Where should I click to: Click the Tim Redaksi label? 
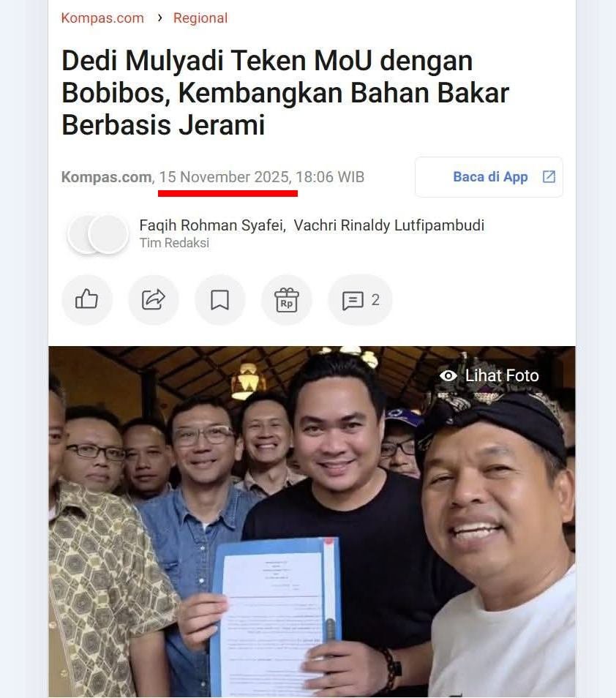pyautogui.click(x=174, y=243)
